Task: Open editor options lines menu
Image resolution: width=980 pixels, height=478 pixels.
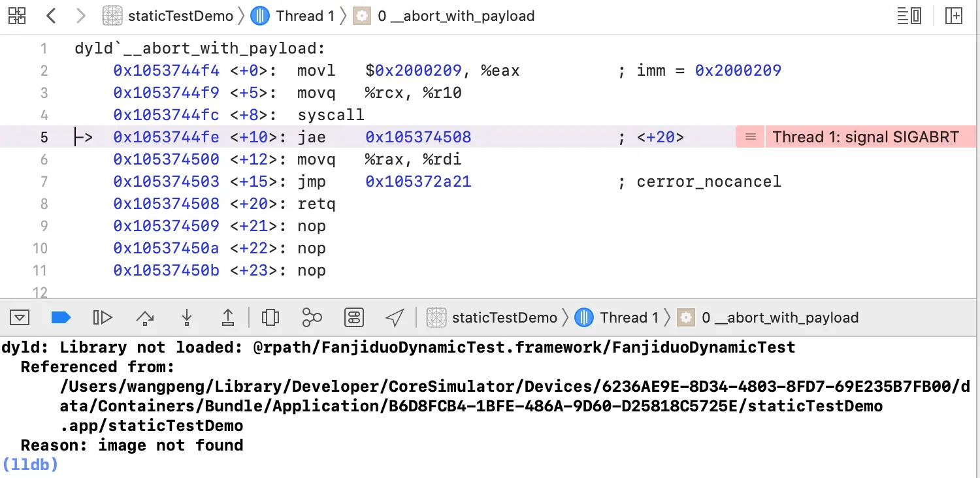Action: tap(909, 16)
